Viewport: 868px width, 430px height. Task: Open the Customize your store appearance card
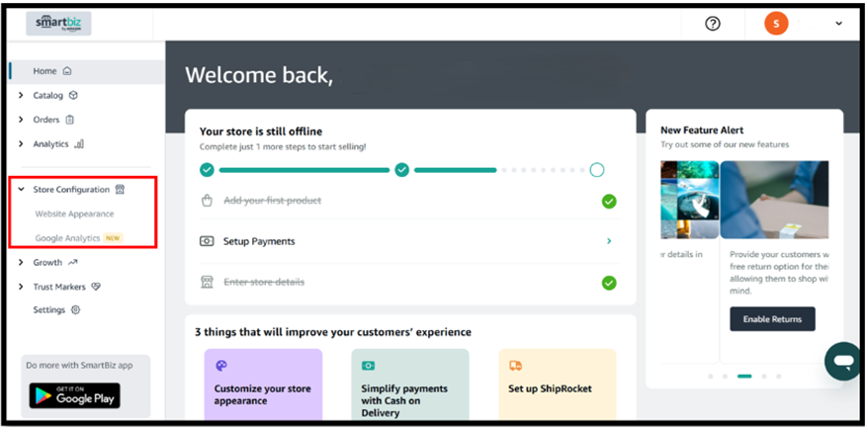pyautogui.click(x=263, y=385)
